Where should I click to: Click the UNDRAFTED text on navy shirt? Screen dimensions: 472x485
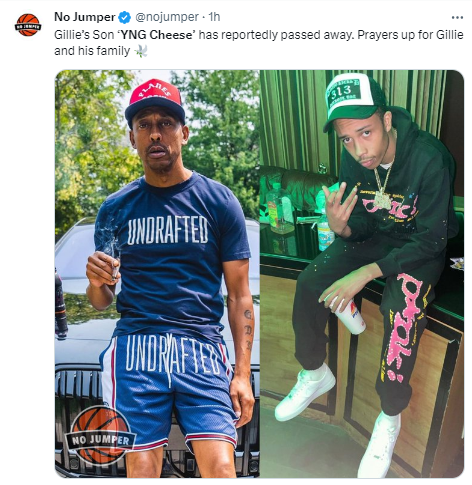pyautogui.click(x=168, y=230)
